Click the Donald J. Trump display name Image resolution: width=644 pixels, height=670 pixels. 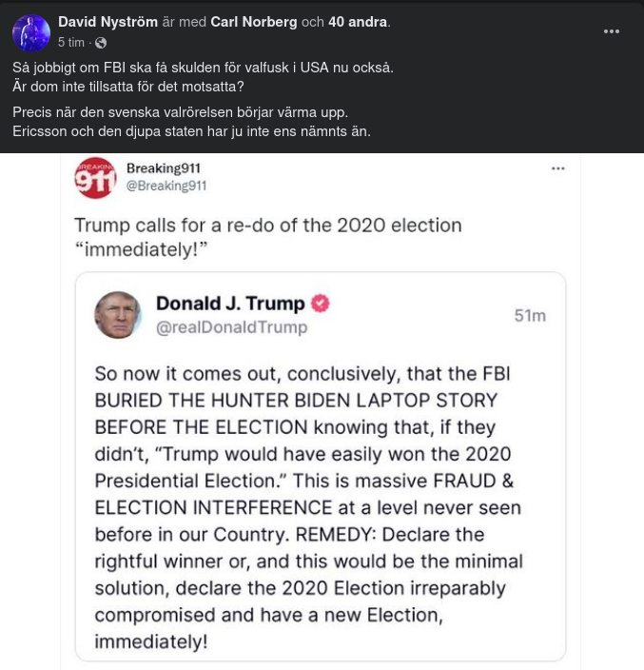[x=230, y=304]
